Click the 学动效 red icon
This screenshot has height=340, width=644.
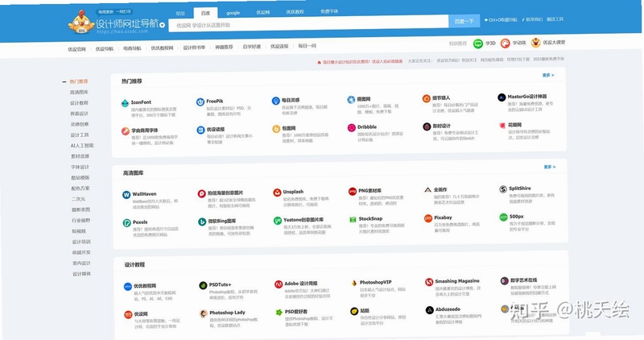click(506, 44)
